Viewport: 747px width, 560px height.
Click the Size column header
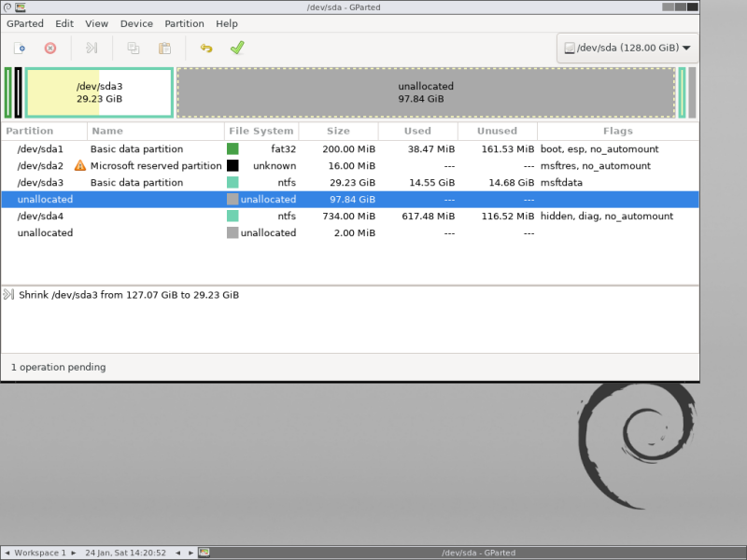[x=339, y=131]
